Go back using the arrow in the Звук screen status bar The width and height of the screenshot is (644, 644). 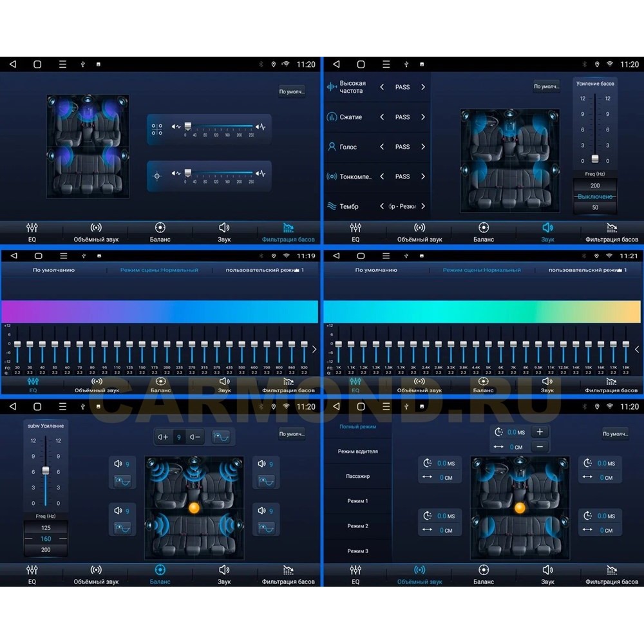click(336, 64)
